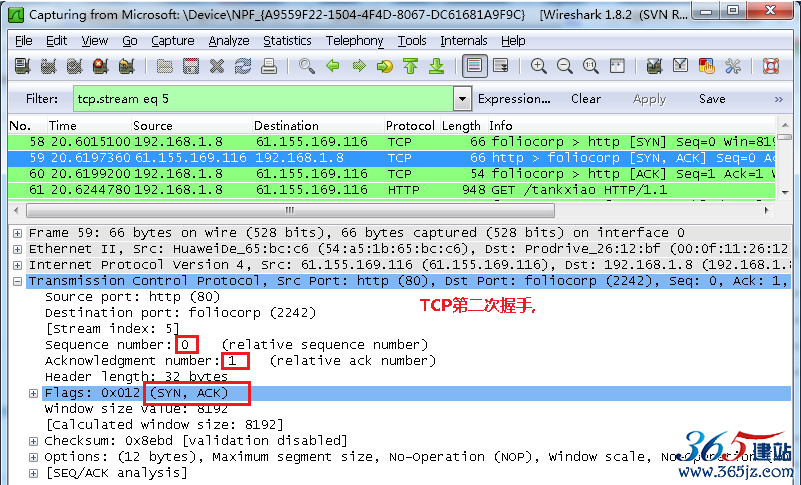
Task: Find a packet magnifier icon
Action: click(x=307, y=66)
